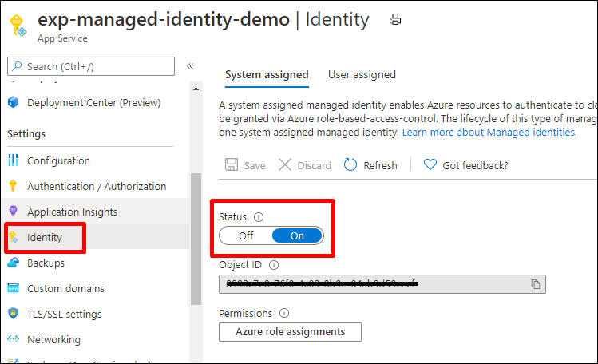The height and width of the screenshot is (364, 598).
Task: Click the Deployment Center cube icon
Action: click(14, 102)
